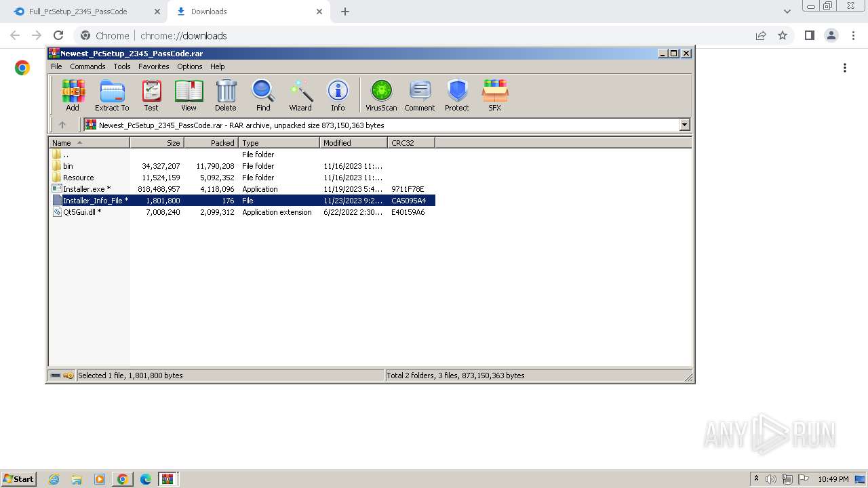
Task: Sort by the CRC32 column header
Action: point(411,143)
